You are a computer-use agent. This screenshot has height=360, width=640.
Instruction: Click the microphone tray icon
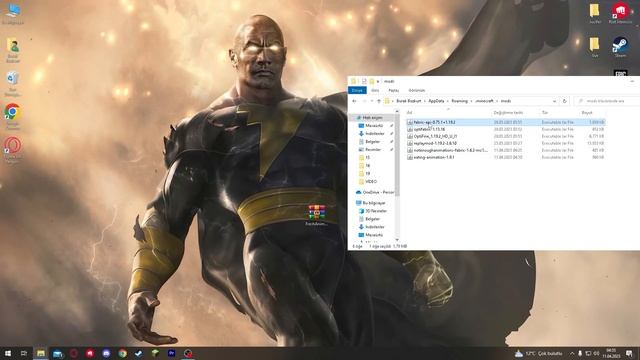pos(580,353)
